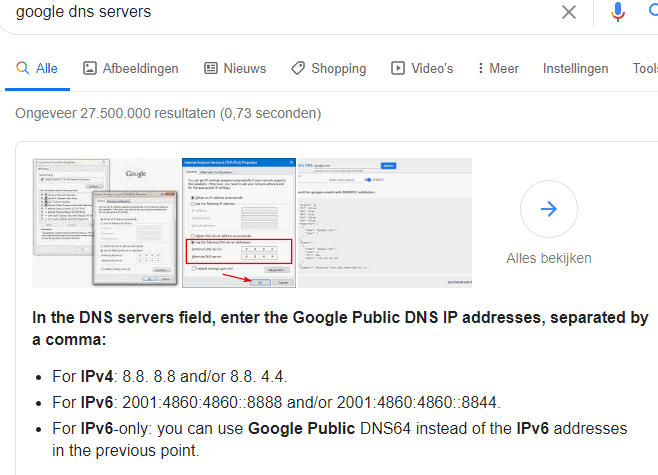Start voice search with microphone icon
This screenshot has height=475, width=658.
[x=617, y=12]
